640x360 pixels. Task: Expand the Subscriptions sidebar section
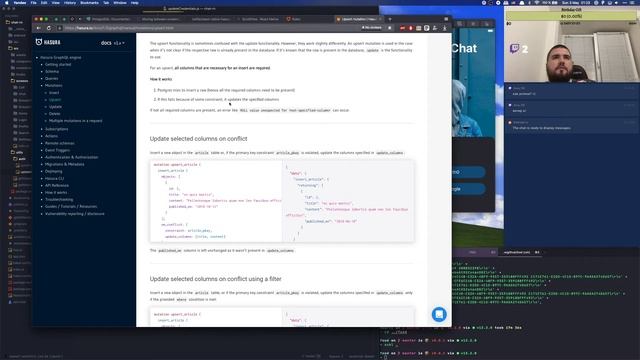click(x=56, y=129)
